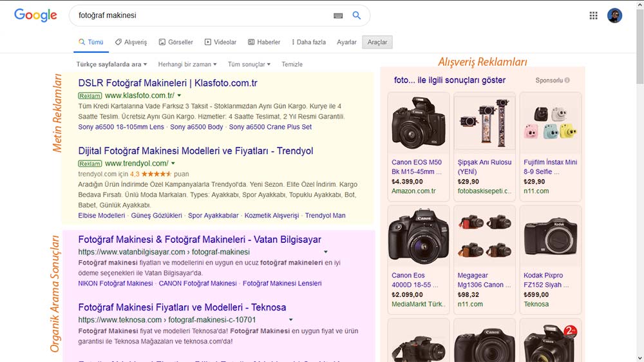Expand Tüm sonuçlar dropdown
The height and width of the screenshot is (362, 644).
click(249, 64)
